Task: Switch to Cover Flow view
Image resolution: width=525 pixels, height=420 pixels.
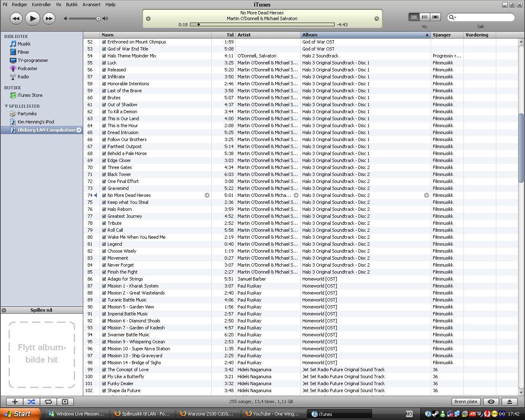Action: point(435,17)
